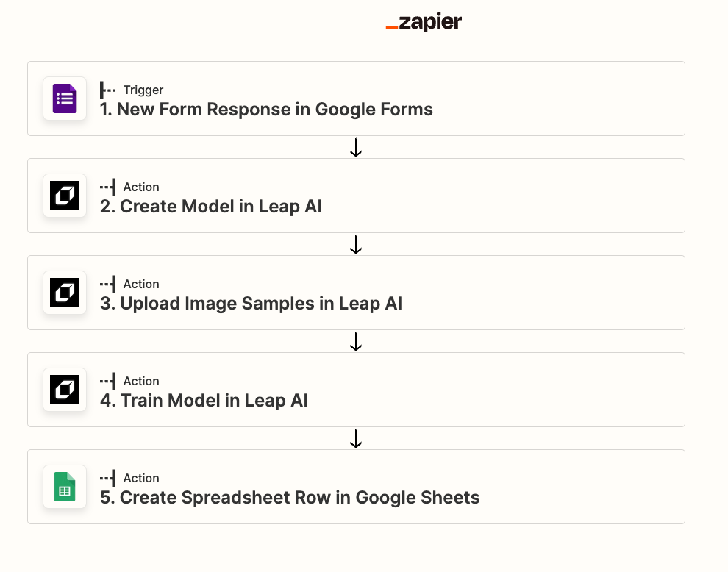Open the Create Model in Leap AI step
Image resolution: width=728 pixels, height=572 pixels.
tap(356, 196)
